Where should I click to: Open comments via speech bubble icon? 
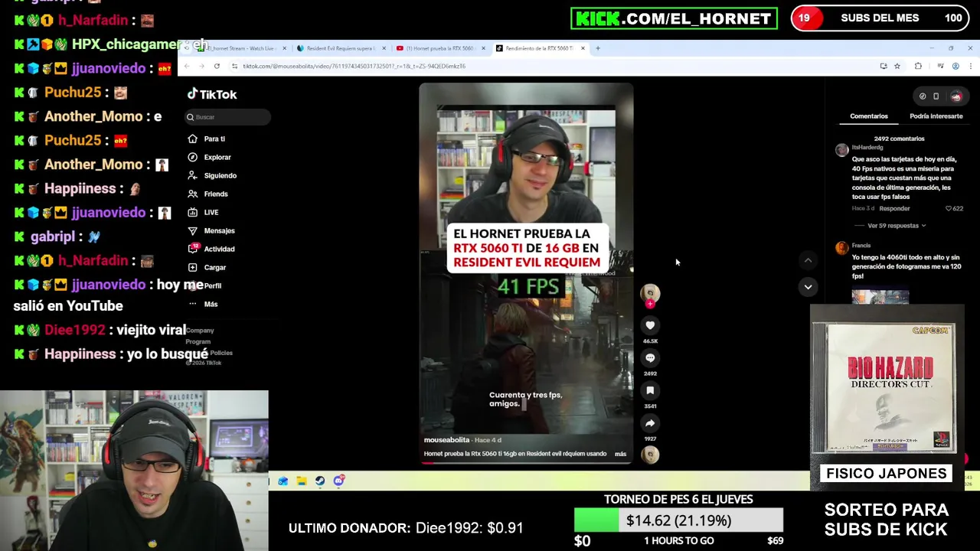[x=650, y=357]
